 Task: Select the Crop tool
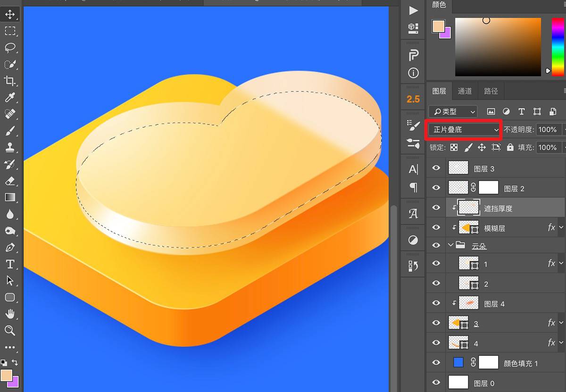(x=10, y=81)
